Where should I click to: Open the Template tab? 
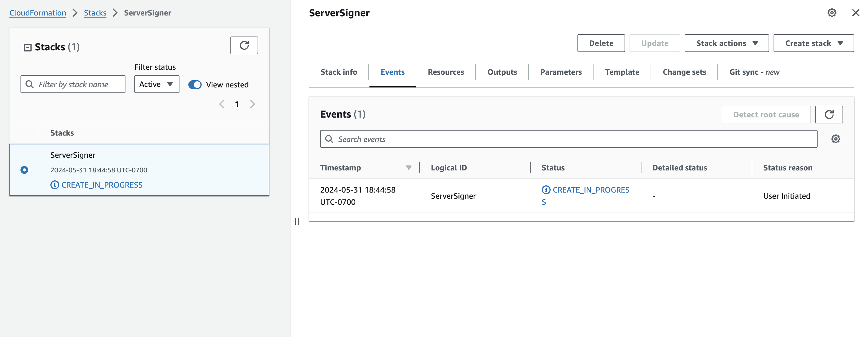click(622, 72)
